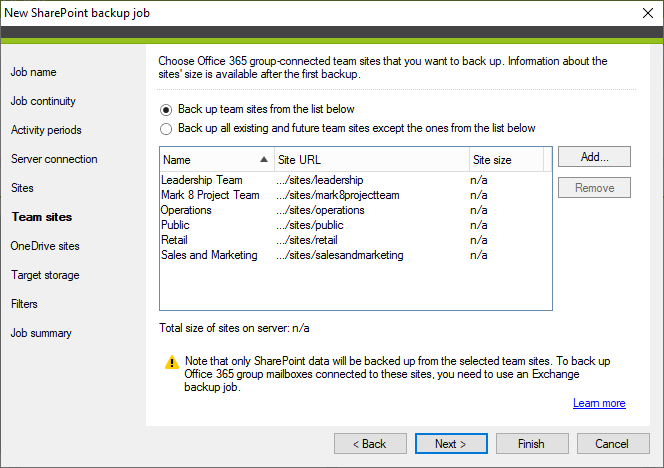Open the Learn more link
Viewport: 664px width, 468px height.
[x=599, y=403]
